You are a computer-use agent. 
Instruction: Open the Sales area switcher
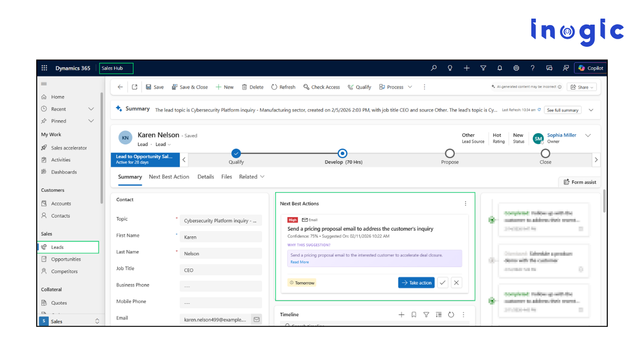point(69,321)
